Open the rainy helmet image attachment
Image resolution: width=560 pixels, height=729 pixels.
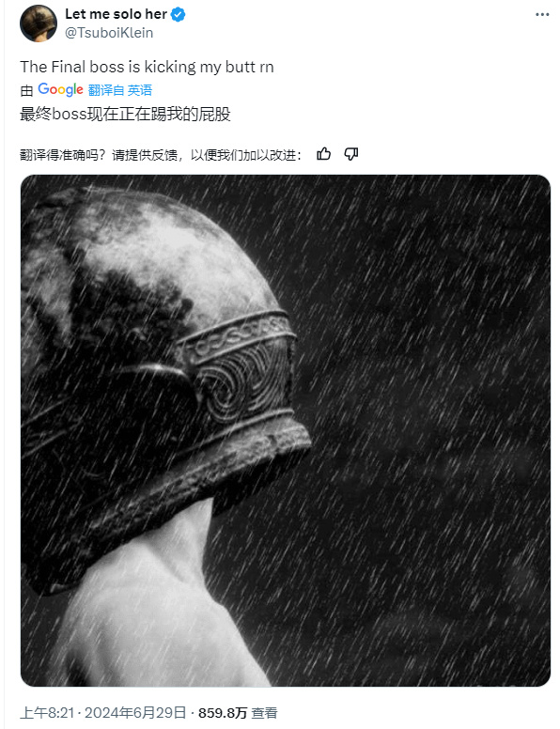tap(286, 430)
